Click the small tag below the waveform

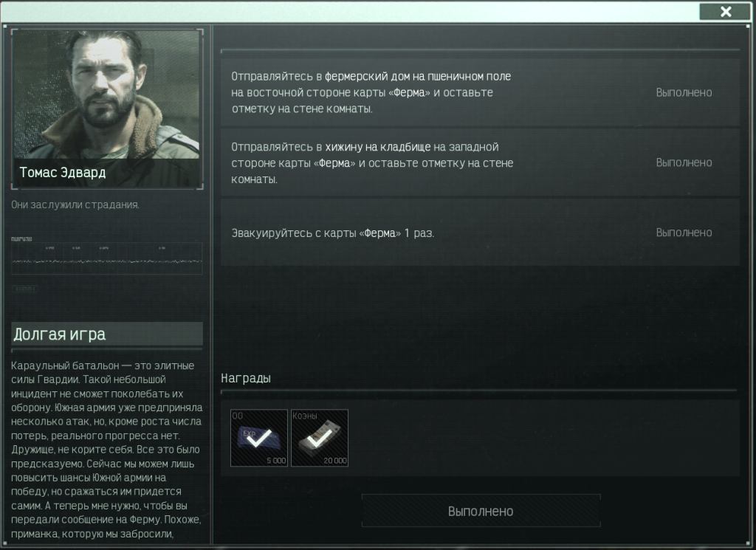pyautogui.click(x=24, y=289)
